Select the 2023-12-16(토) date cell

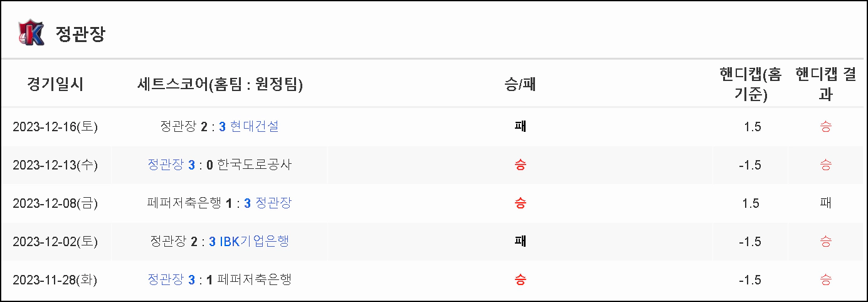55,127
